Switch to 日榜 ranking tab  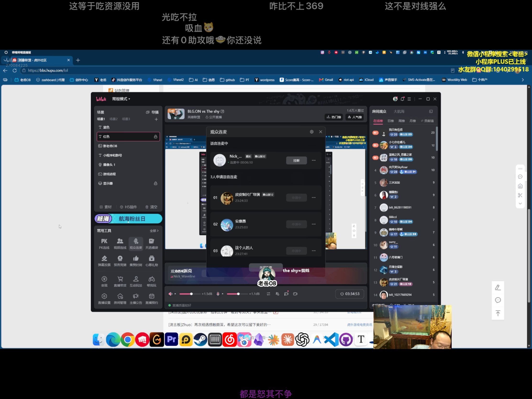[391, 121]
